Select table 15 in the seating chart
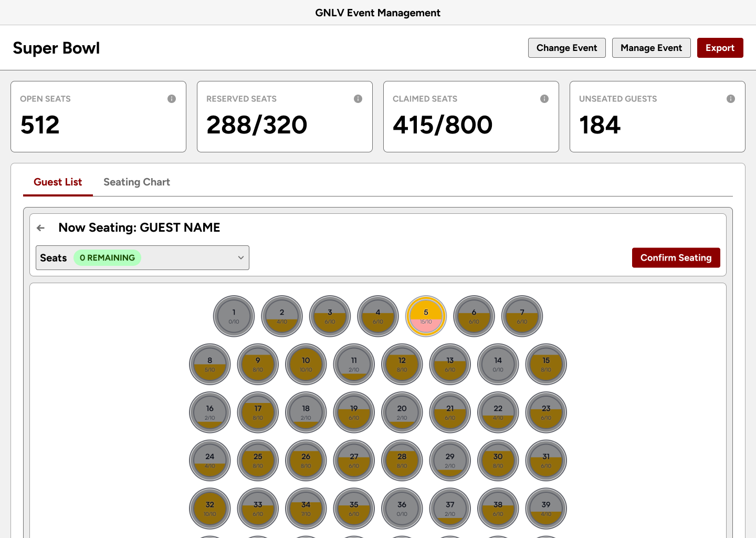This screenshot has width=756, height=538. pos(546,365)
